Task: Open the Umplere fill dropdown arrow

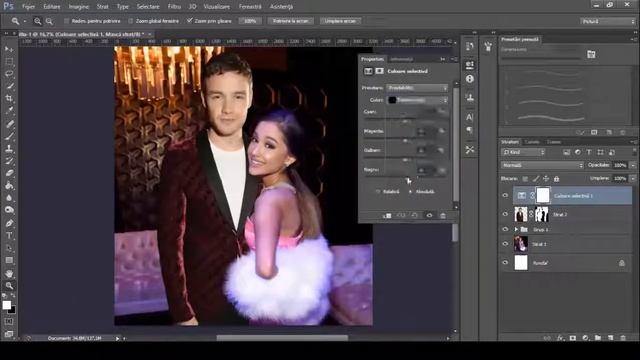Action: click(x=633, y=179)
